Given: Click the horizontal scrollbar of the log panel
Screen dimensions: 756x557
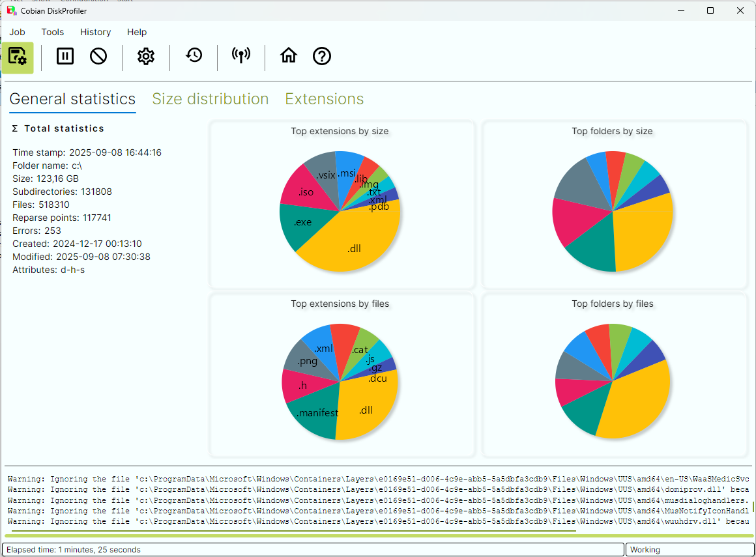Looking at the screenshot, I should pos(293,531).
